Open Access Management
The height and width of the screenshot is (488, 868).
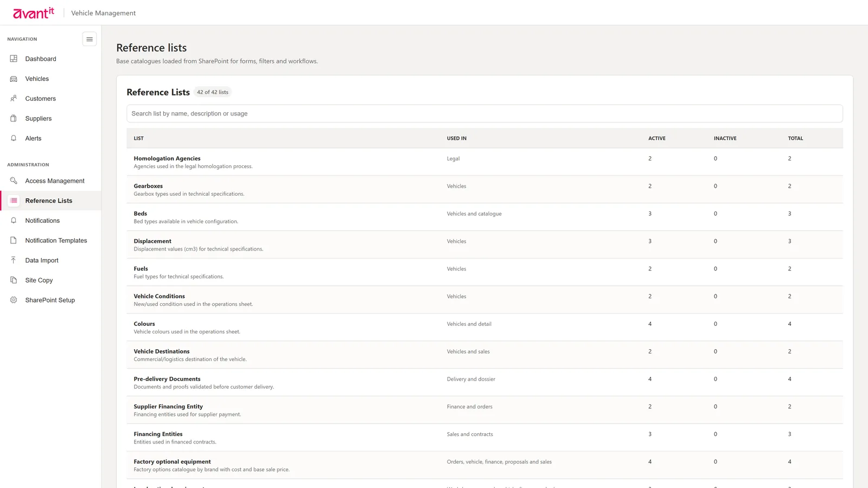pos(50,181)
